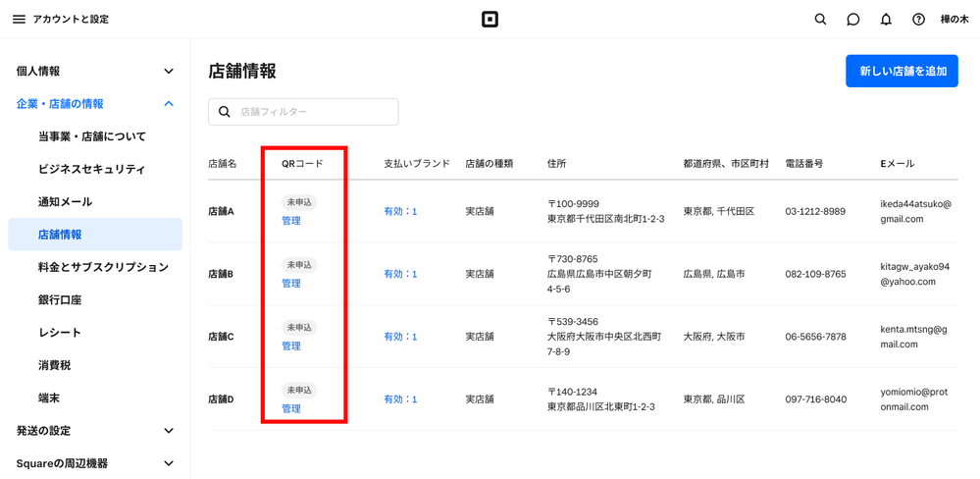Open the messages chat icon
The width and height of the screenshot is (980, 479).
click(853, 20)
